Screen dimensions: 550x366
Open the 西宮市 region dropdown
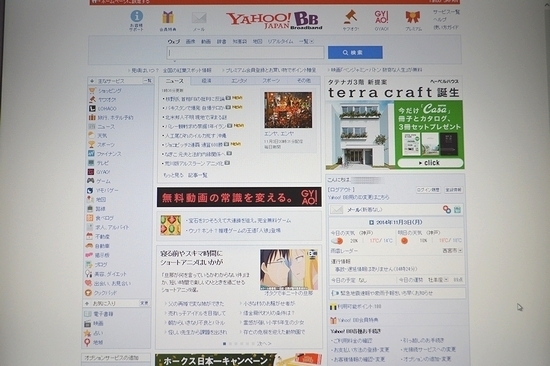(452, 251)
